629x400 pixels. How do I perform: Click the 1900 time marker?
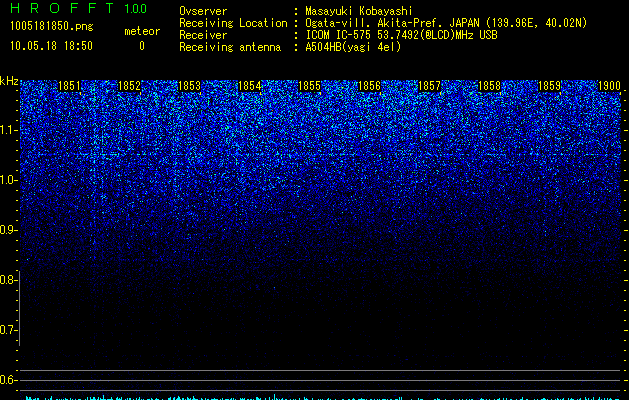610,86
